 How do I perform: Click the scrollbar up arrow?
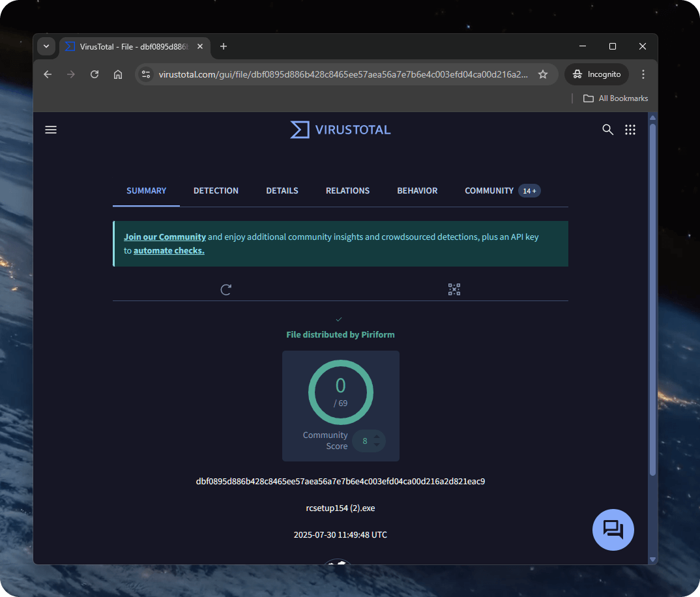coord(652,118)
